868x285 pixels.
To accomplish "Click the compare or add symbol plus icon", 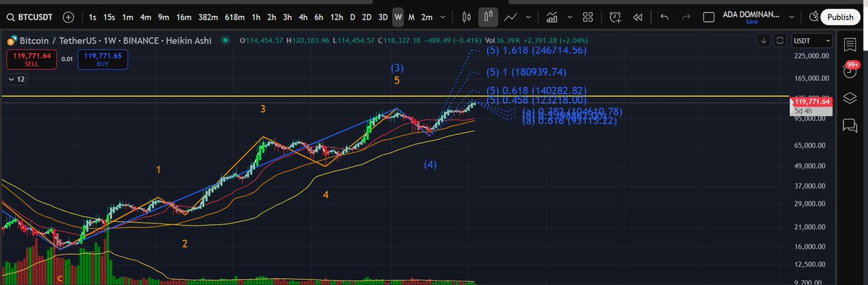I will [x=68, y=17].
